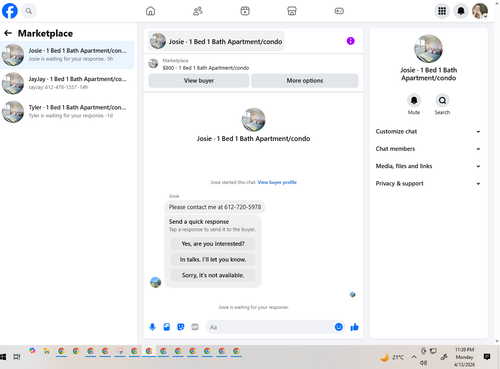Screen dimensions: 500x369
Task: Open $800 Marketplace listing banner
Action: click(253, 64)
